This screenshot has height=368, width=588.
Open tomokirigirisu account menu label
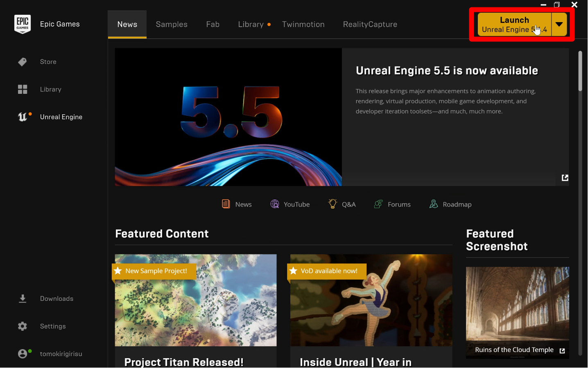[61, 354]
